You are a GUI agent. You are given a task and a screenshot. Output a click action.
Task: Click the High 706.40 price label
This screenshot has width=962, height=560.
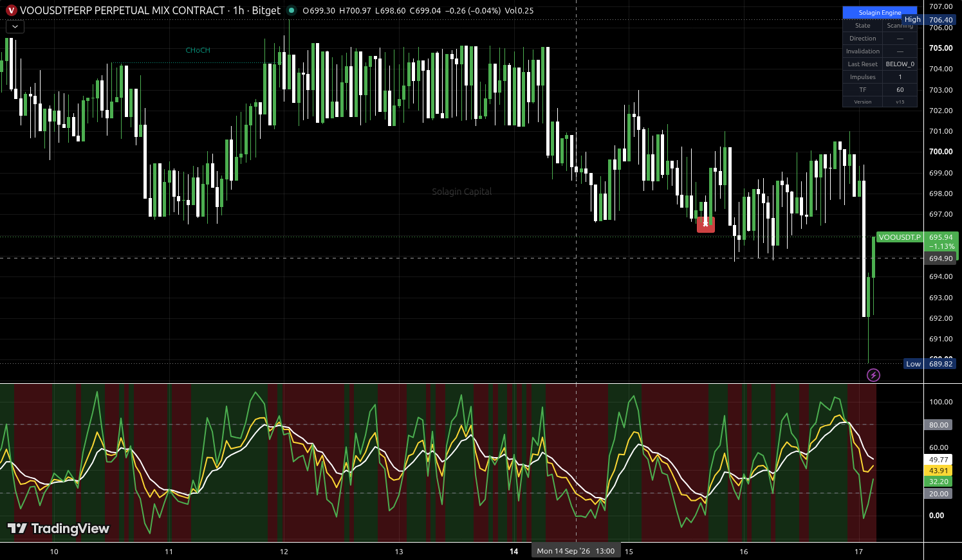929,20
